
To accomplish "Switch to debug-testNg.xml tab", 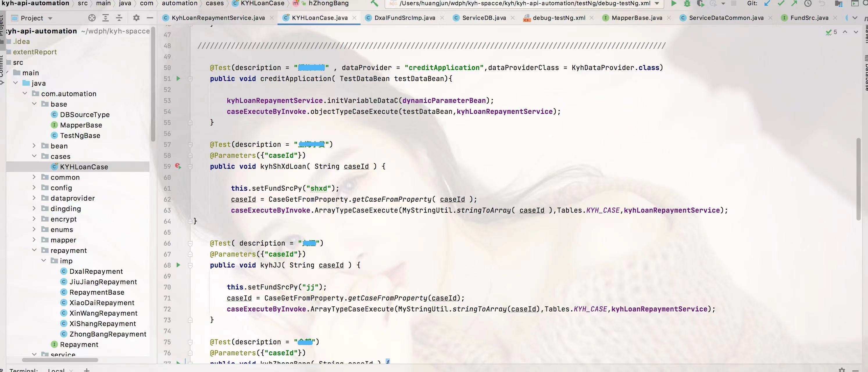I will click(559, 18).
